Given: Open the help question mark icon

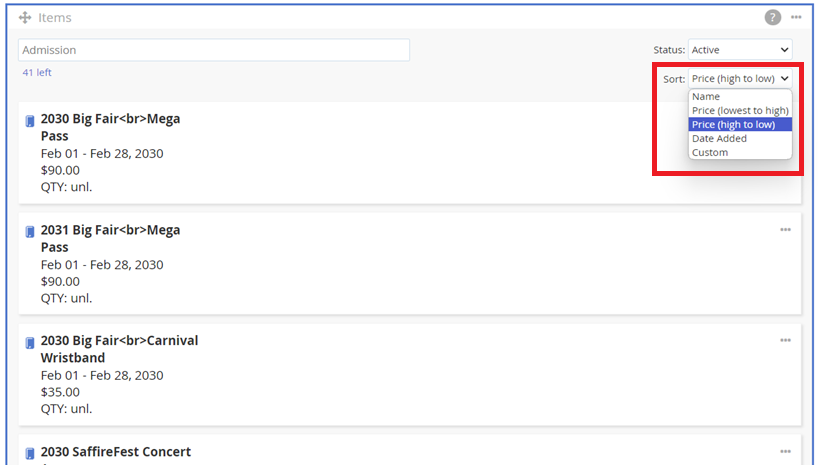Looking at the screenshot, I should pyautogui.click(x=773, y=17).
